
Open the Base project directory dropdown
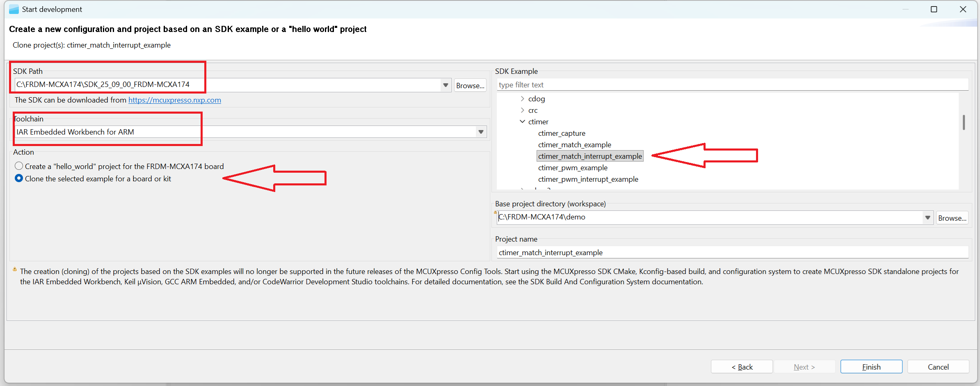tap(927, 217)
